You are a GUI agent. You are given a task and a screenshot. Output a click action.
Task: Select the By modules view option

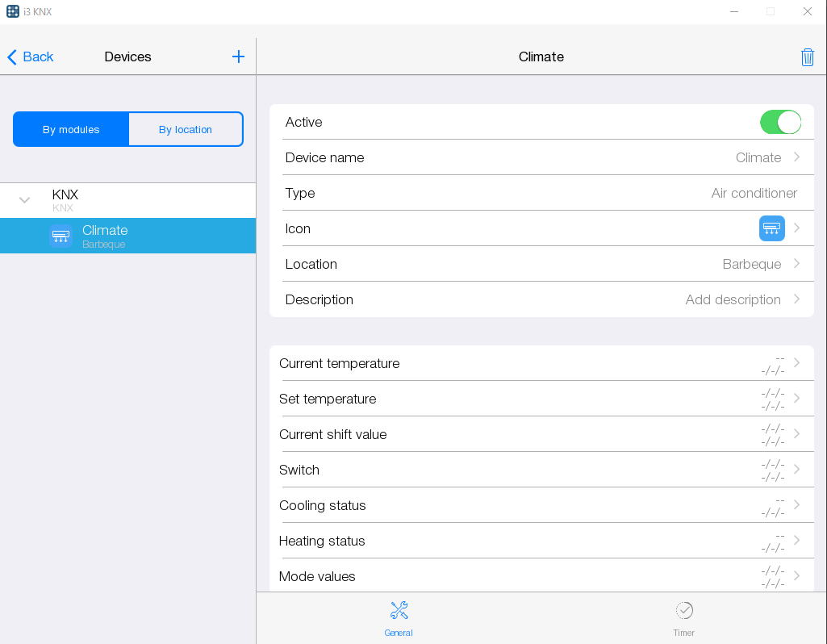click(x=71, y=129)
